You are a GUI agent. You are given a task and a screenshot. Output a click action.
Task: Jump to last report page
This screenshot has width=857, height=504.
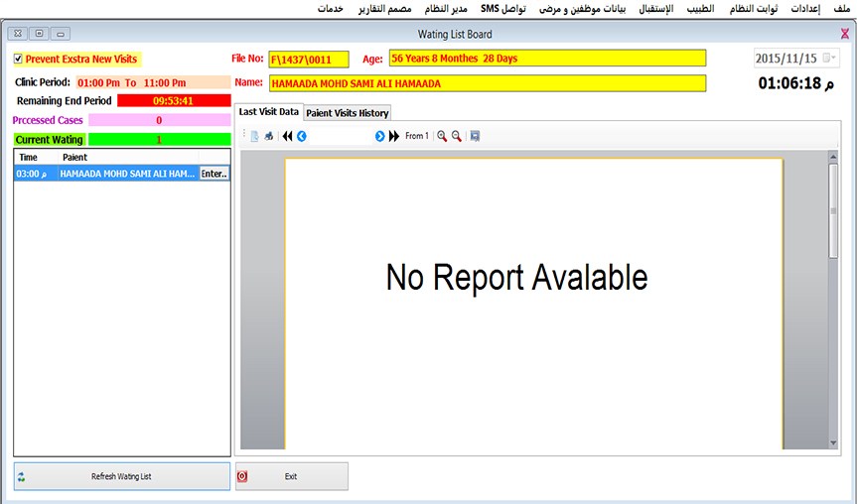click(x=394, y=136)
